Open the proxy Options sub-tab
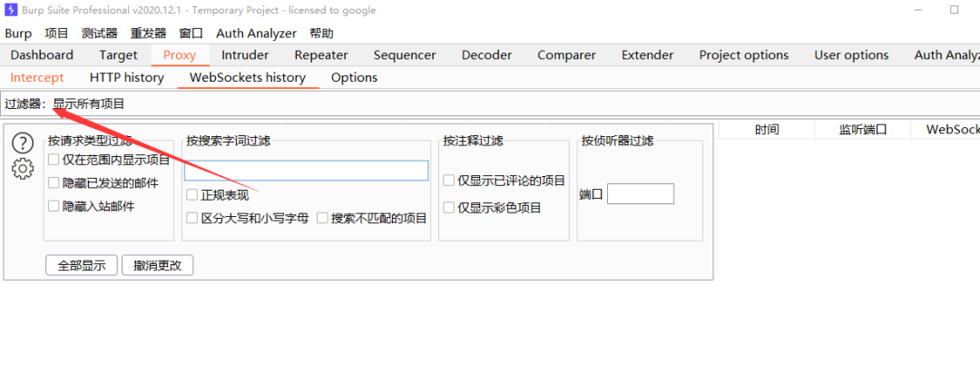 point(355,77)
